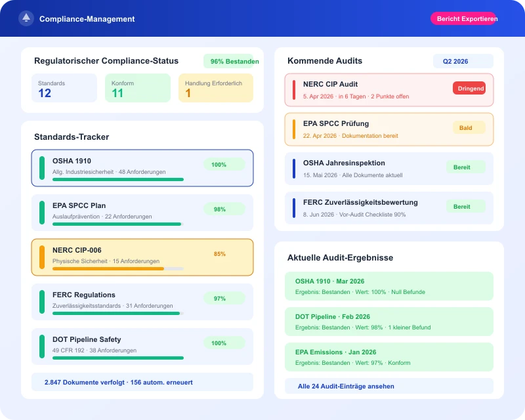This screenshot has width=525, height=420.
Task: Open the 2.847 Dokumente verfolgt link
Action: (142, 382)
